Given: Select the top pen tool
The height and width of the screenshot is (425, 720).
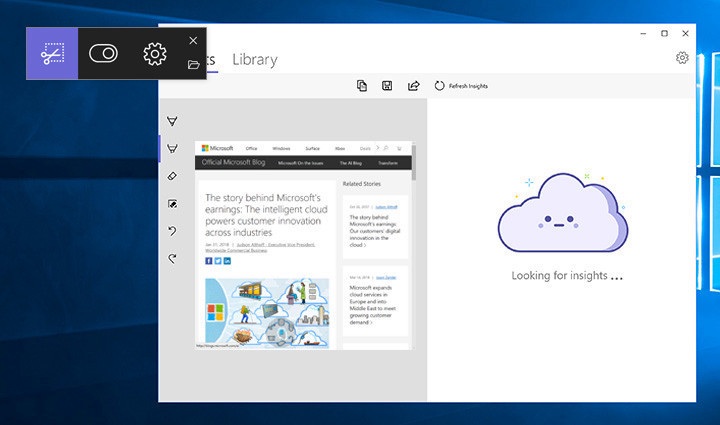Looking at the screenshot, I should pyautogui.click(x=172, y=121).
